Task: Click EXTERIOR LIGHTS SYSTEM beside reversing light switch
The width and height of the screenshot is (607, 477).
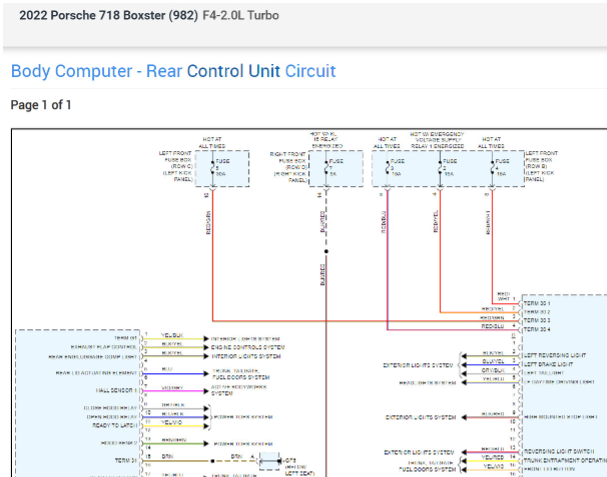Action: (419, 452)
